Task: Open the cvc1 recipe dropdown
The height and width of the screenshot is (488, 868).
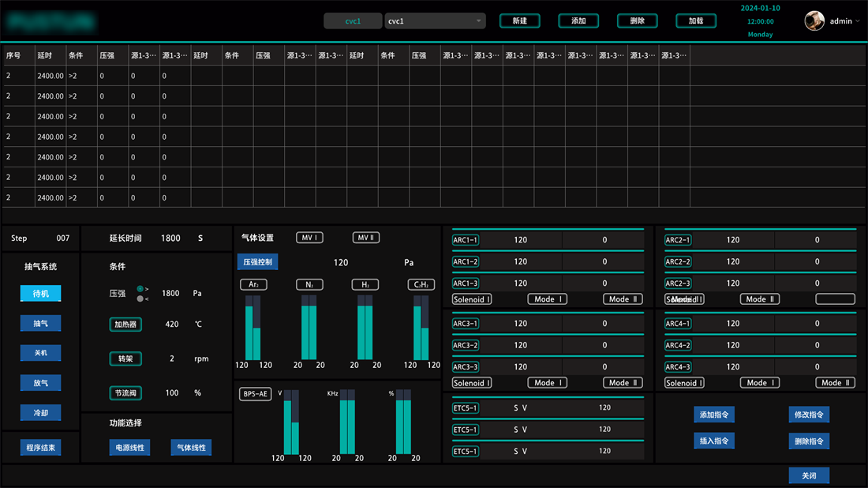Action: point(435,21)
